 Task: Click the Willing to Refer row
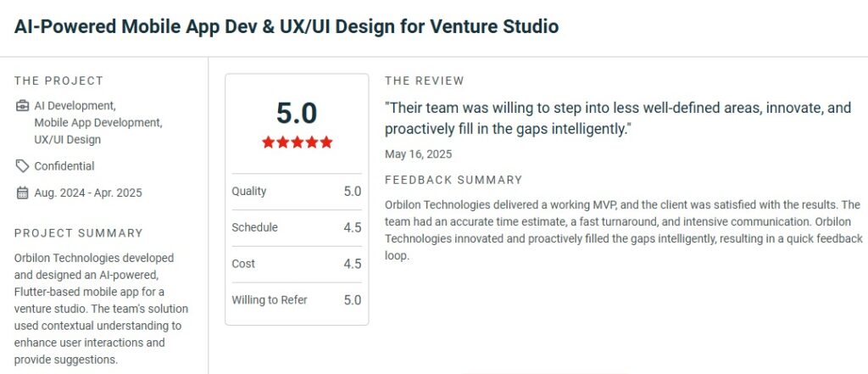(x=296, y=299)
